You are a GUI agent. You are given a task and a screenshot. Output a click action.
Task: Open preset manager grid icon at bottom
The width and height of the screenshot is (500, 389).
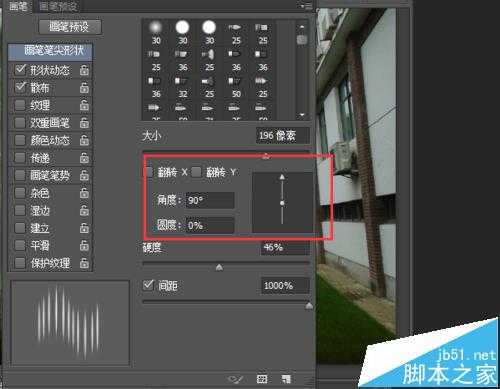pos(262,379)
